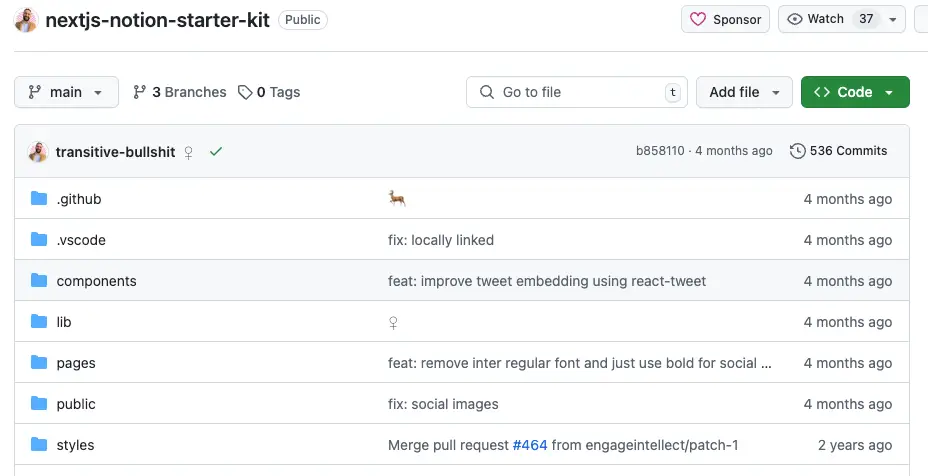Screen dimensions: 928x476
Task: Click the Sponsor heart button
Action: (x=726, y=20)
